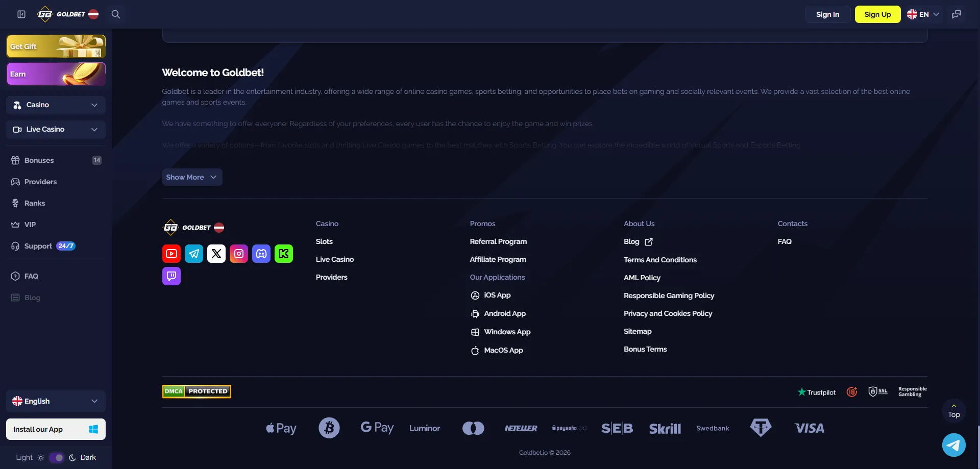Jump to page Top button

coord(953,411)
